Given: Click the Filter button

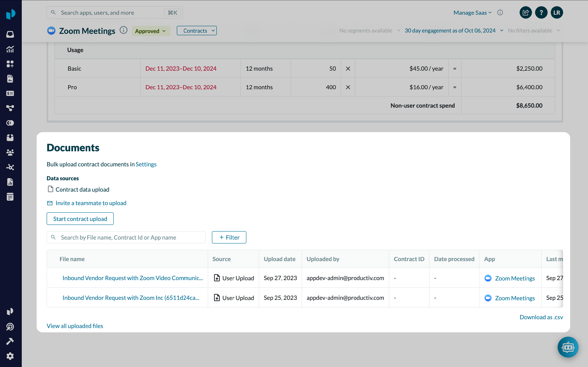Looking at the screenshot, I should tap(229, 237).
